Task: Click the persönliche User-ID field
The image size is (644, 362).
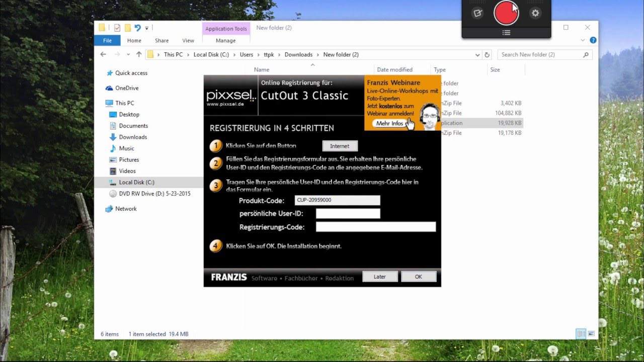Action: (348, 214)
